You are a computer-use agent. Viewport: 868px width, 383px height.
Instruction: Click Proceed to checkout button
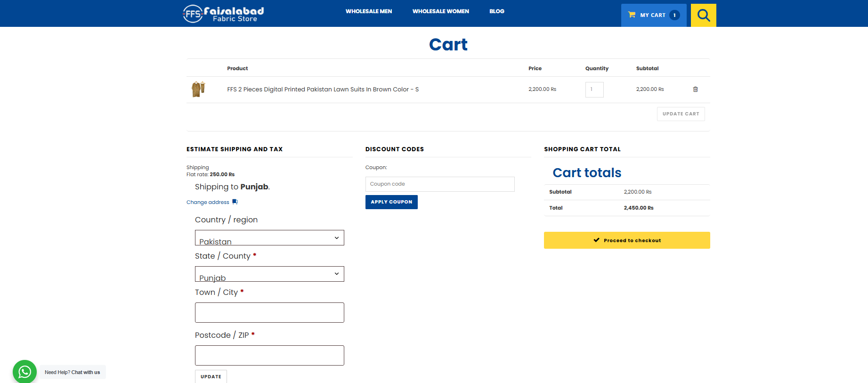626,240
